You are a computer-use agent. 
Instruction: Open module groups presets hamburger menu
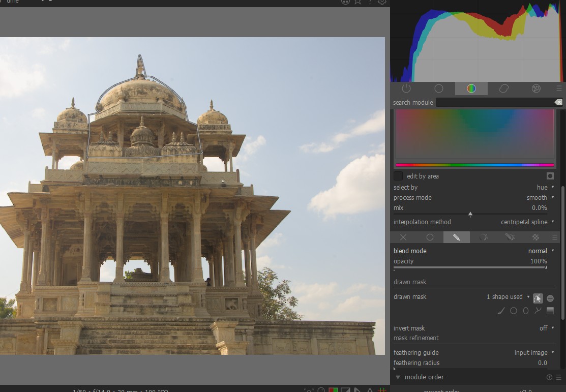tap(559, 88)
